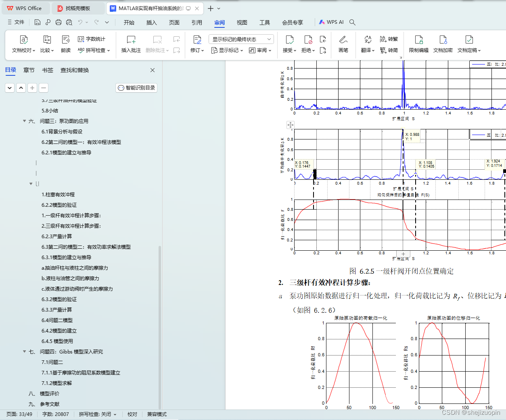Close the navigation pane

pyautogui.click(x=153, y=70)
